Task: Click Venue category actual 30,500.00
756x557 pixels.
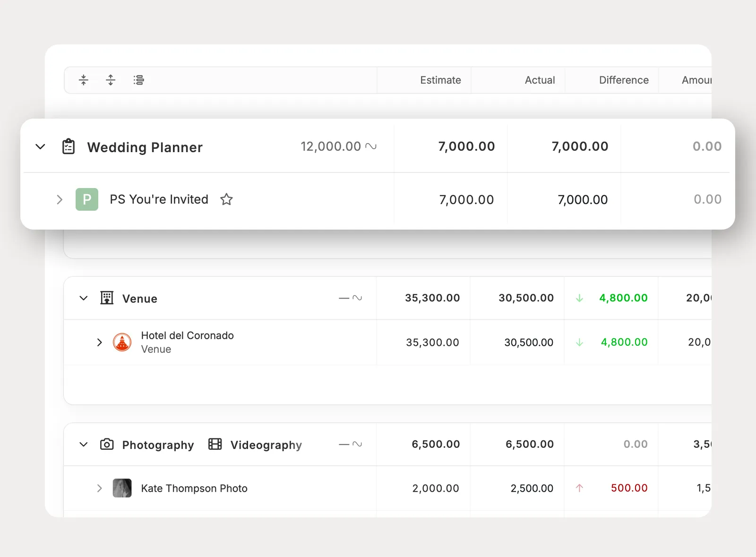Action: click(x=526, y=298)
